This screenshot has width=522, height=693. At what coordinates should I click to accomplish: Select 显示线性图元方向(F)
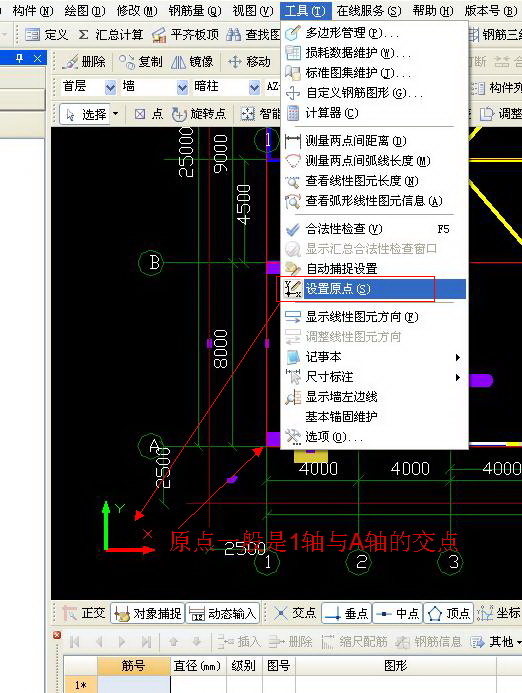[x=373, y=317]
